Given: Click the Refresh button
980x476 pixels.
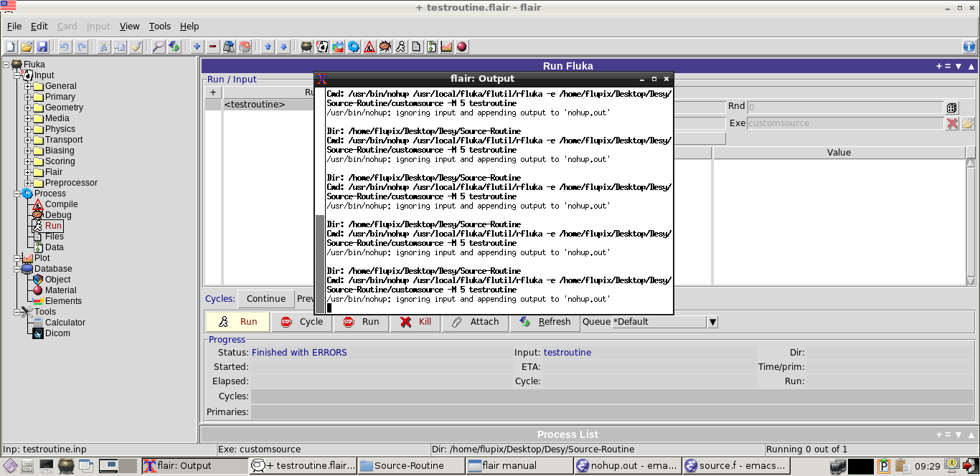Looking at the screenshot, I should point(545,322).
